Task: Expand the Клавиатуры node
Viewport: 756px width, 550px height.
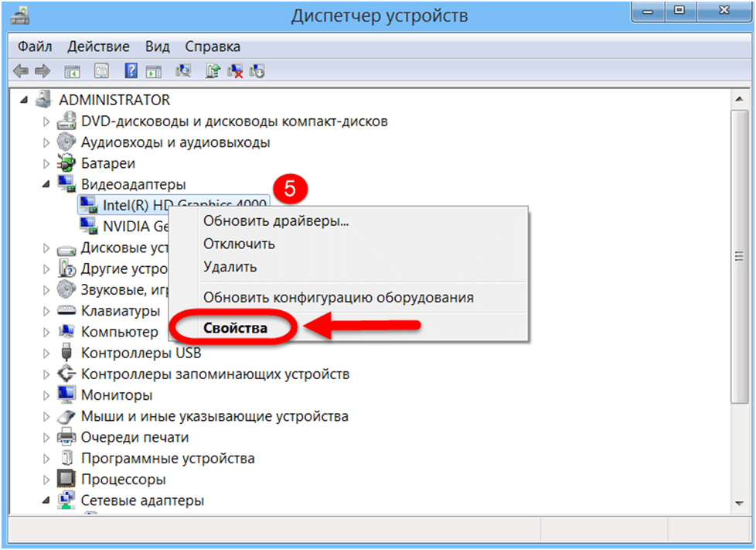Action: [x=46, y=311]
